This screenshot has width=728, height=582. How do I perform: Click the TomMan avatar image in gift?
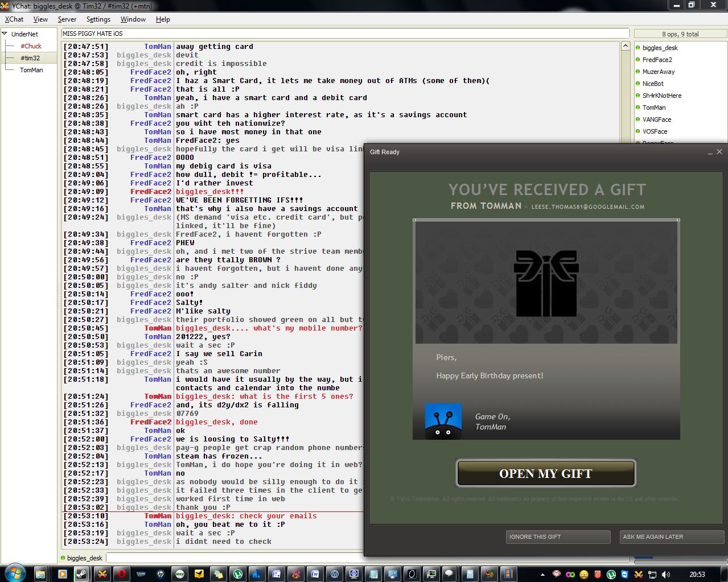[x=443, y=421]
